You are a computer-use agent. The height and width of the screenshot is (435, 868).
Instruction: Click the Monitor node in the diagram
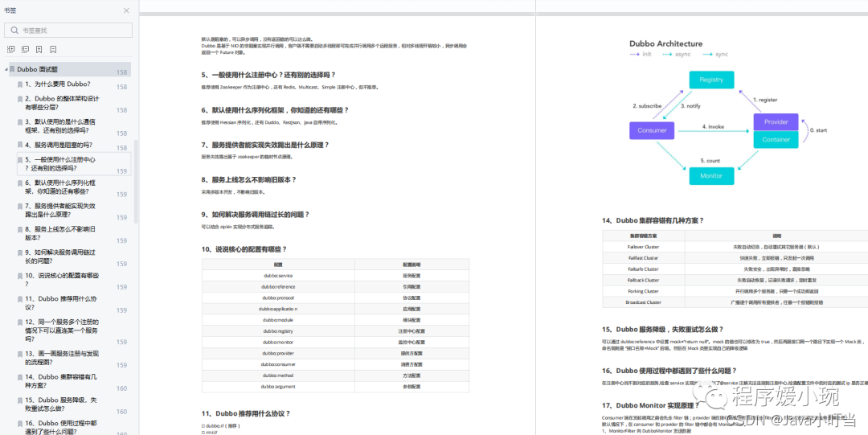711,175
